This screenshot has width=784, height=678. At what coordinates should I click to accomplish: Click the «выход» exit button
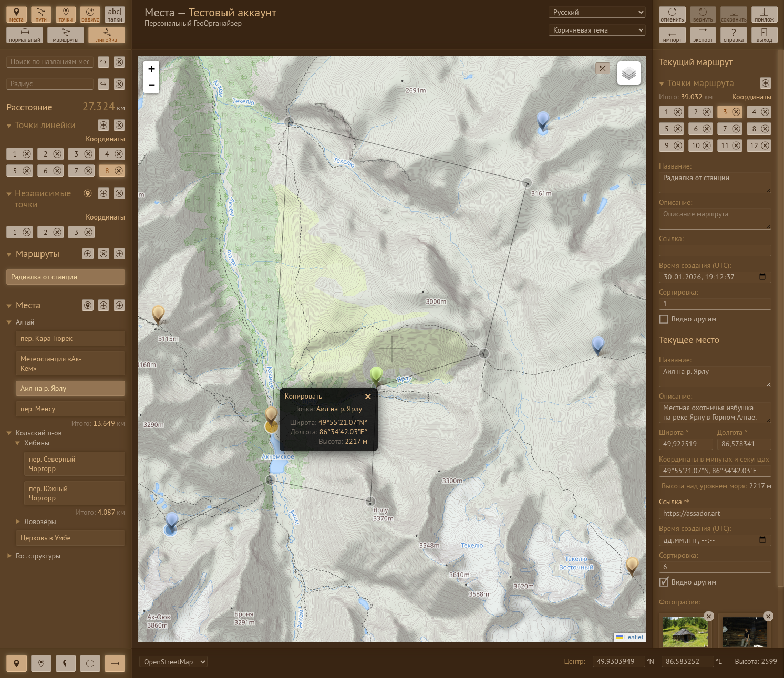(764, 35)
